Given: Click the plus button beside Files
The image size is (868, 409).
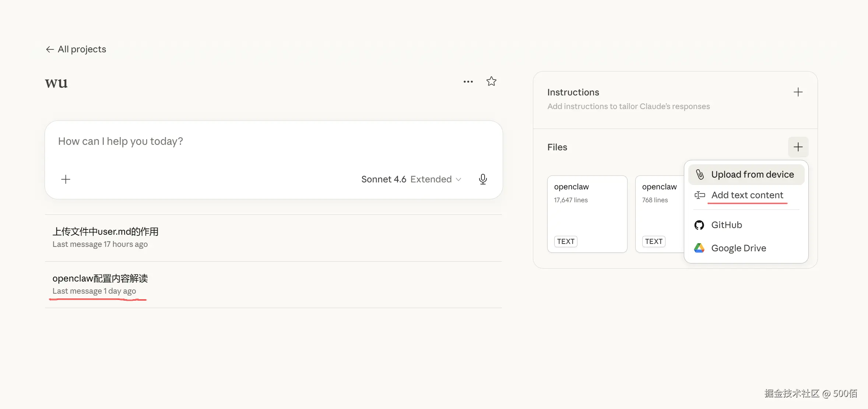Looking at the screenshot, I should point(798,147).
